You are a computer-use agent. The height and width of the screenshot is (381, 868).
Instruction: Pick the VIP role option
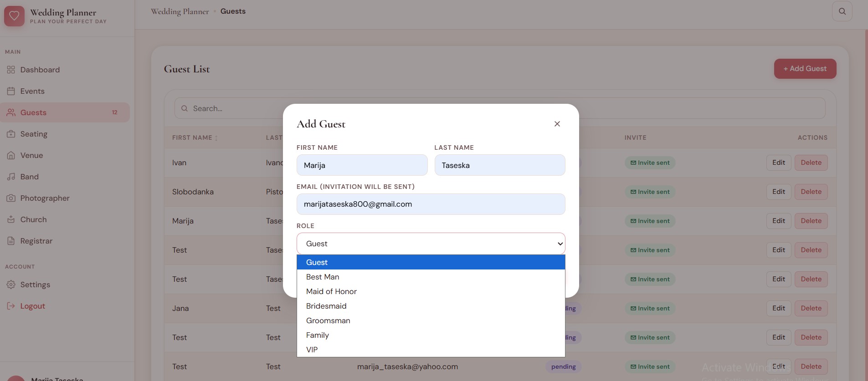click(x=312, y=350)
